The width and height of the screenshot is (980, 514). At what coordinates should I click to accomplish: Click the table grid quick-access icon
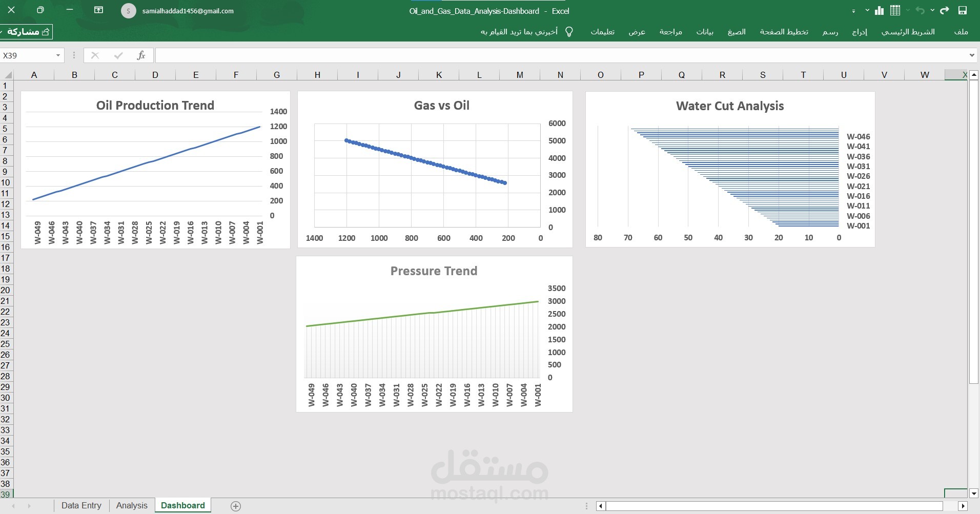click(x=895, y=10)
